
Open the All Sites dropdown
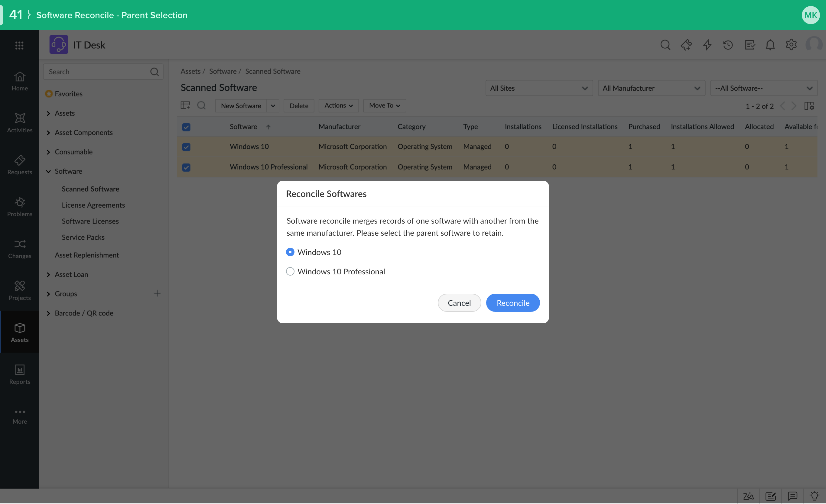coord(539,88)
